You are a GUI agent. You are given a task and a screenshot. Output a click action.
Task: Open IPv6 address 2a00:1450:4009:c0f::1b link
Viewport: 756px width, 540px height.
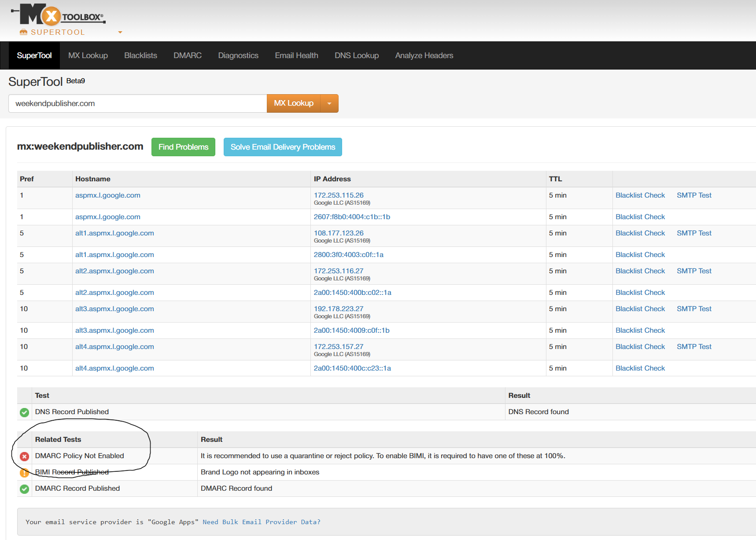click(x=352, y=331)
